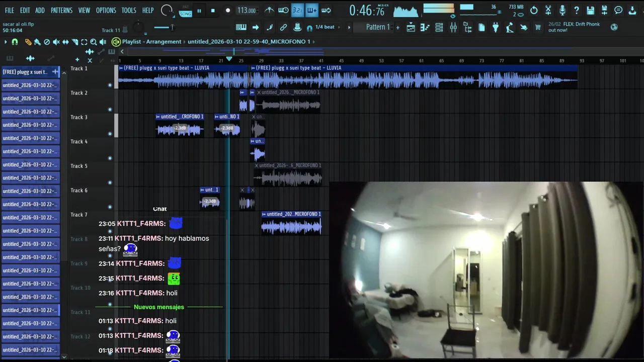The image size is (644, 362).
Task: Toggle the note/clip grouping icon
Action: [x=283, y=27]
